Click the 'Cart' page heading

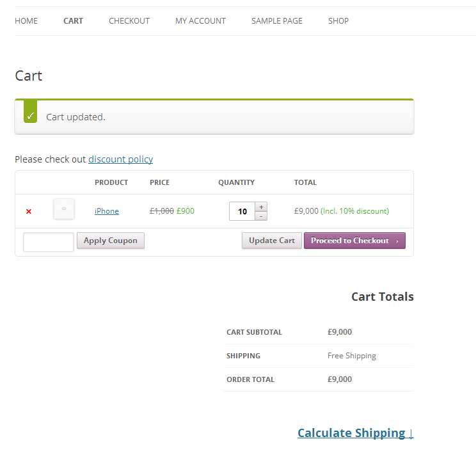(x=29, y=76)
